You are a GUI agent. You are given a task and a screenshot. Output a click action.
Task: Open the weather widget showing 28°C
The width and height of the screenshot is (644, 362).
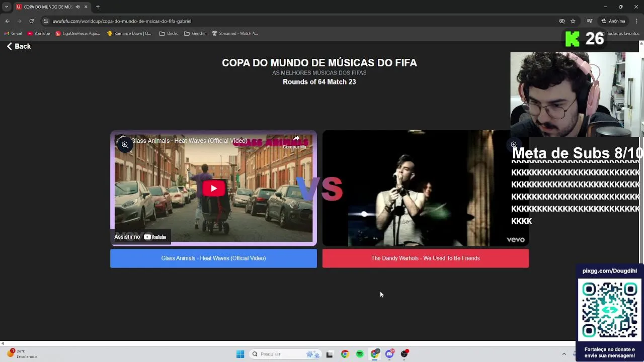click(x=22, y=354)
